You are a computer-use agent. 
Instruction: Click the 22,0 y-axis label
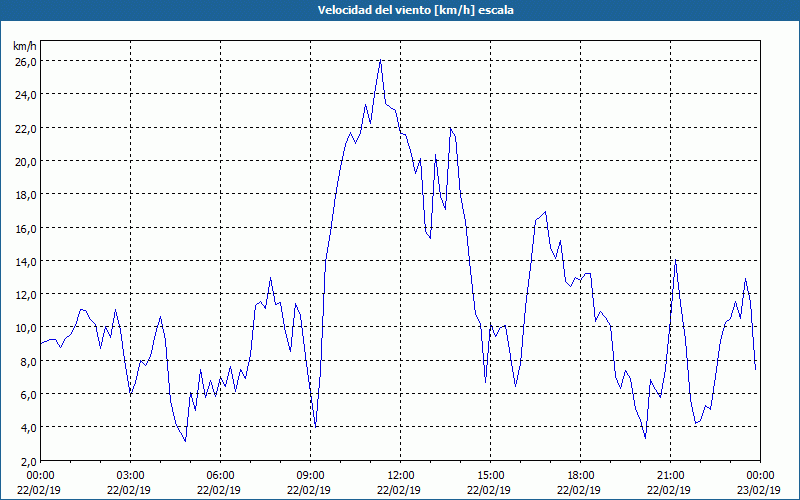tap(26, 129)
